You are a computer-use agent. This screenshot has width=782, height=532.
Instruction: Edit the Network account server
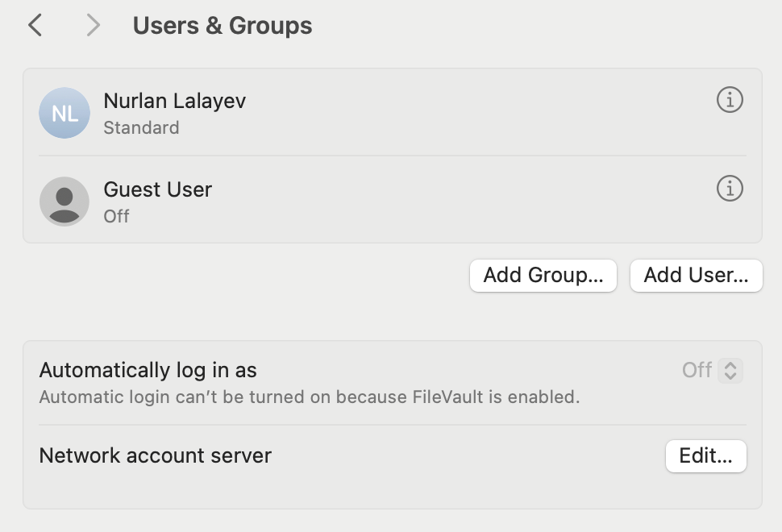tap(705, 455)
